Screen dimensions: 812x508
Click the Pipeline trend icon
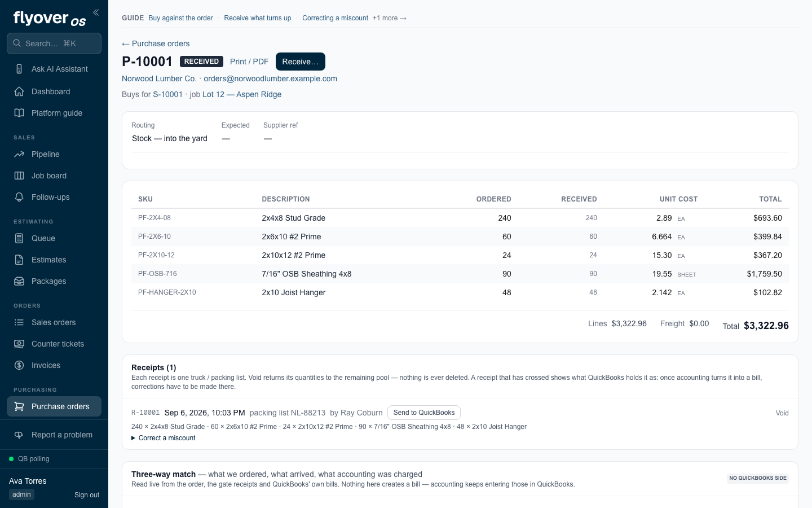[19, 154]
